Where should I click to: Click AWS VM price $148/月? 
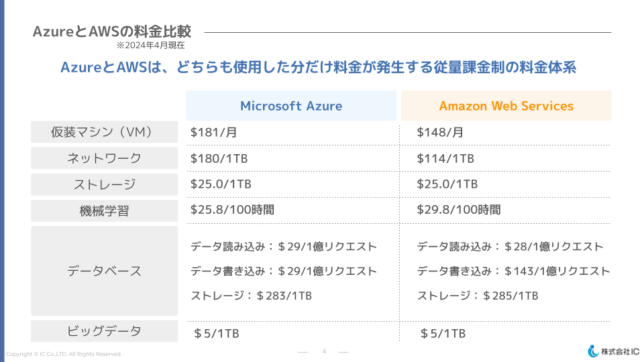pos(440,132)
